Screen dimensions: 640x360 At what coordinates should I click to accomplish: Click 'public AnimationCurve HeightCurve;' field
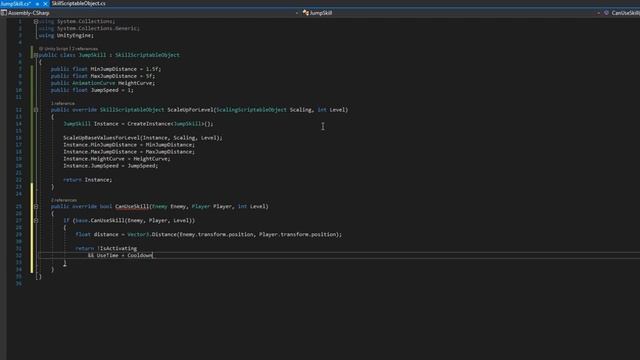pos(103,83)
